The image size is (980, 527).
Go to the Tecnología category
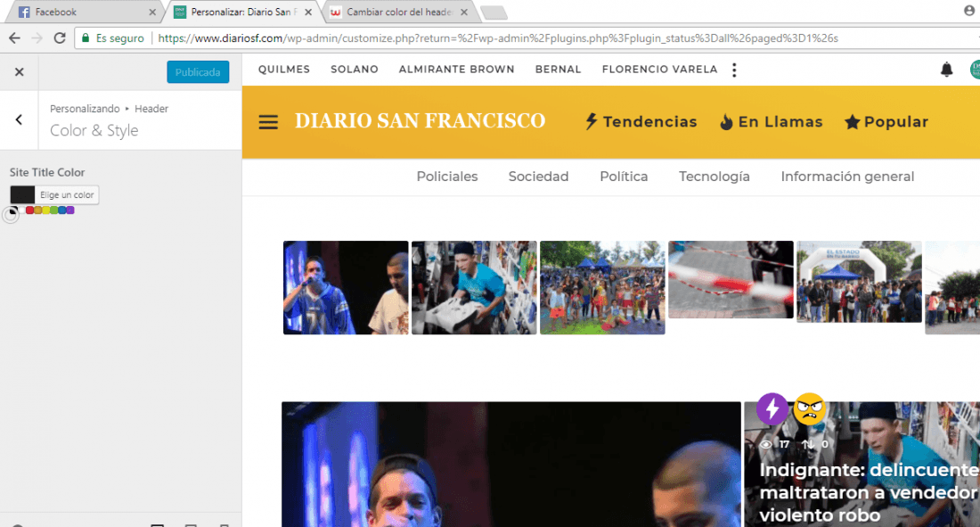[x=715, y=177]
